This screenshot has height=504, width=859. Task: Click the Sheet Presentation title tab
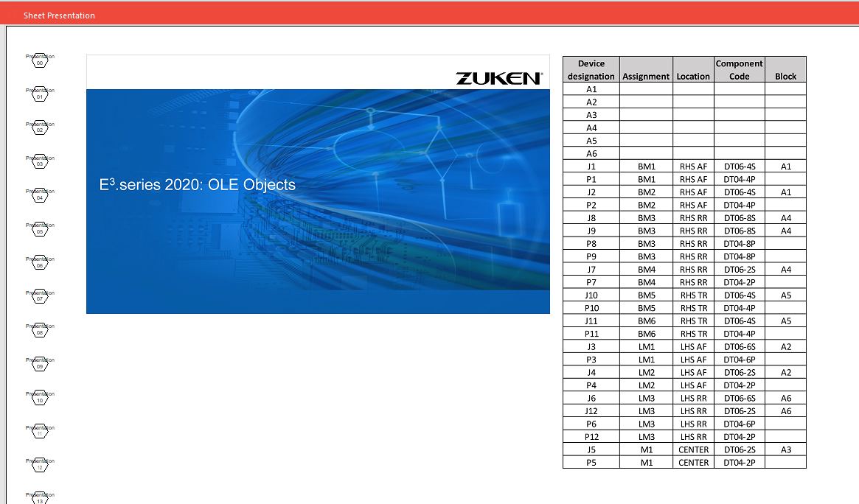(x=59, y=15)
